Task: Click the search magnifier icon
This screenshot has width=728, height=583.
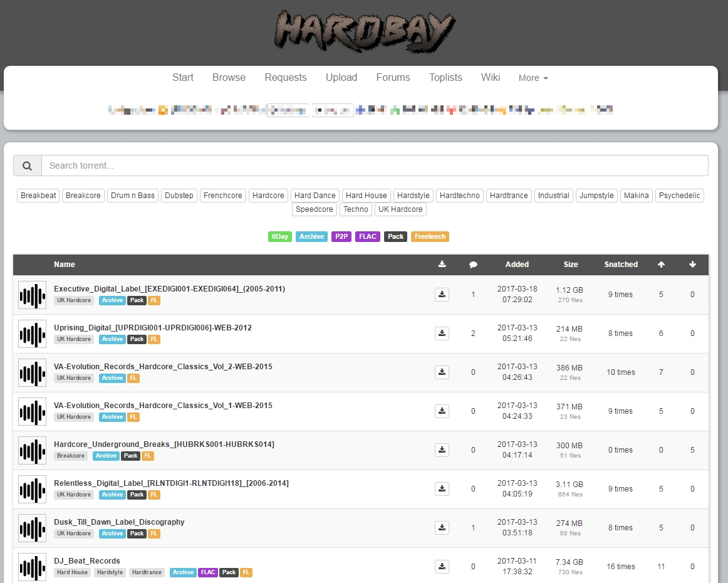Action: [x=28, y=166]
